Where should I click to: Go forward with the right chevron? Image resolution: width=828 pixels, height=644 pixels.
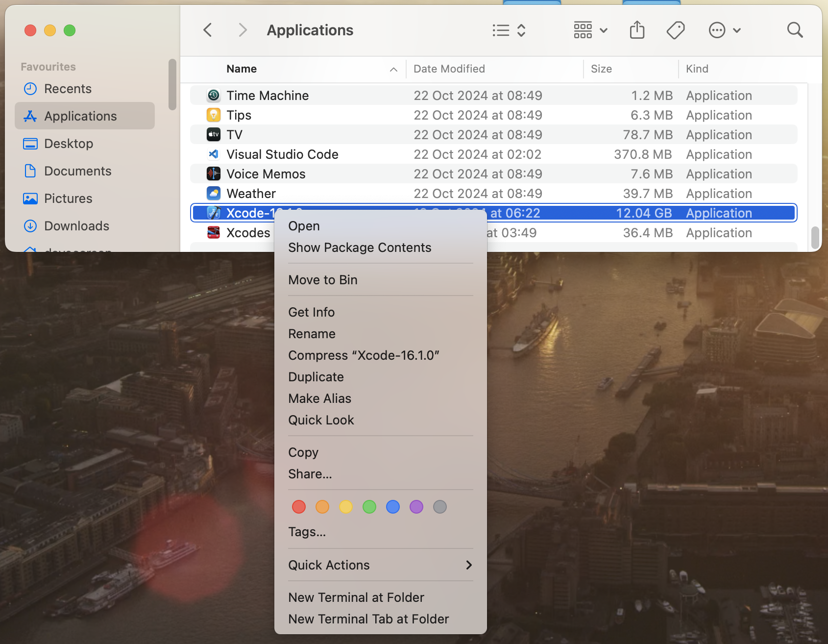point(242,30)
